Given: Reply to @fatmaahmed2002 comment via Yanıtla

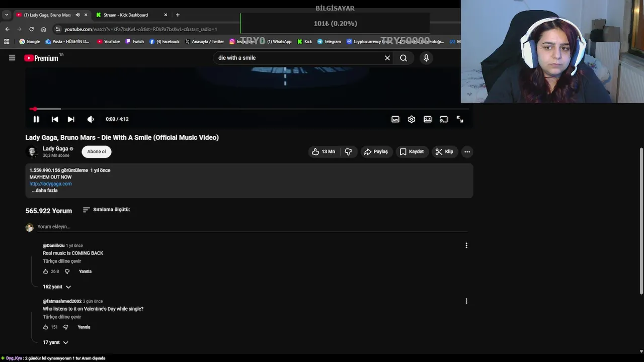Looking at the screenshot, I should pyautogui.click(x=84, y=327).
